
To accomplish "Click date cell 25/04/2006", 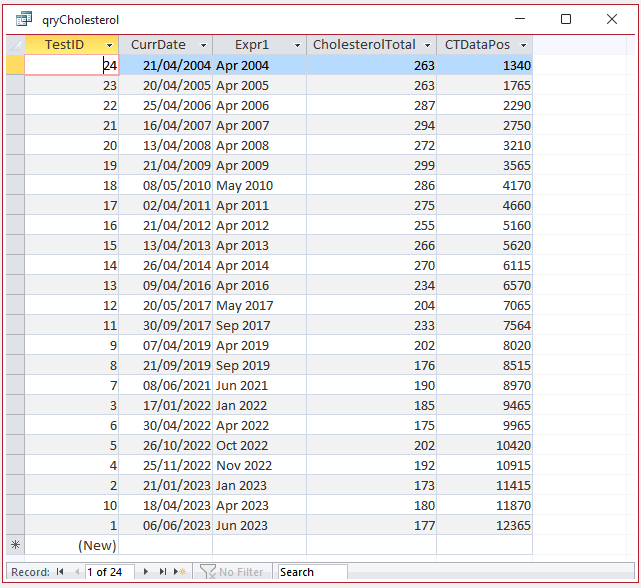I will pyautogui.click(x=166, y=105).
